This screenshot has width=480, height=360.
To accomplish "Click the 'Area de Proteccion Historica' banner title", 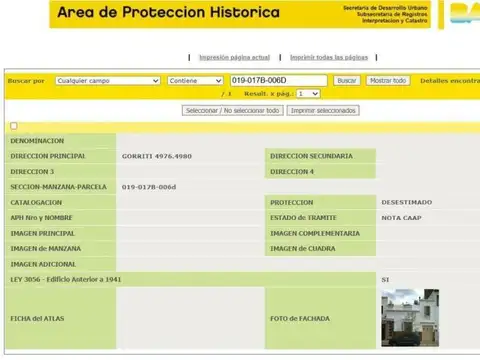I will pos(168,13).
